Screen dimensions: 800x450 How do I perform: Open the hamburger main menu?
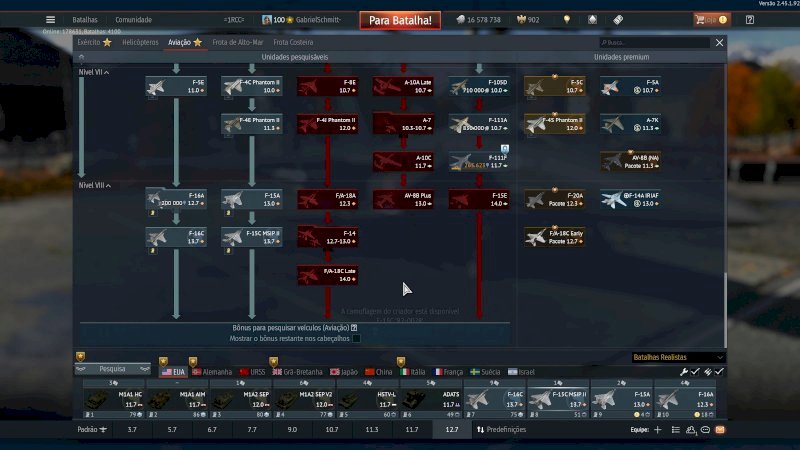[x=50, y=20]
